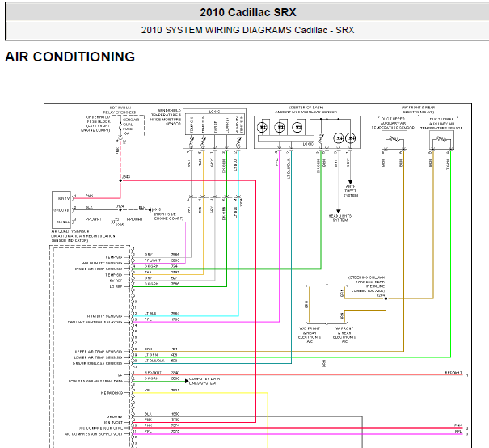Select the "(RIGHT SIDE ENGINE COMPT)" note
The height and width of the screenshot is (448, 489).
pyautogui.click(x=169, y=216)
